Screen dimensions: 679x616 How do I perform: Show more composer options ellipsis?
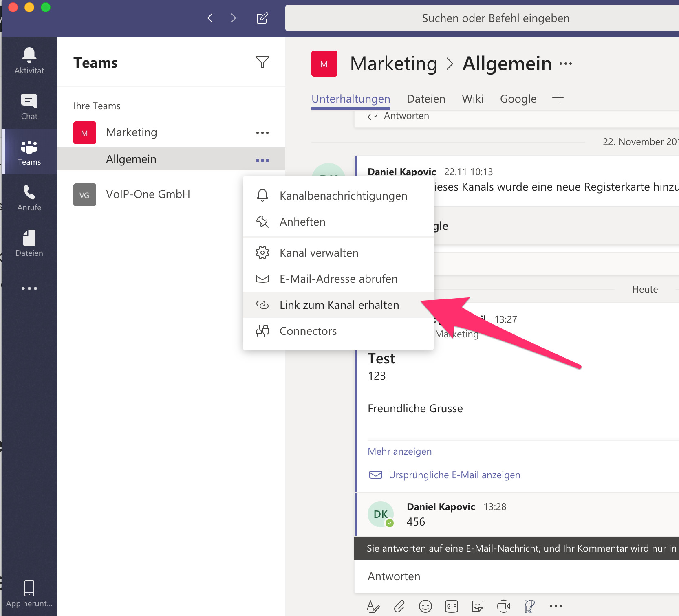(556, 606)
